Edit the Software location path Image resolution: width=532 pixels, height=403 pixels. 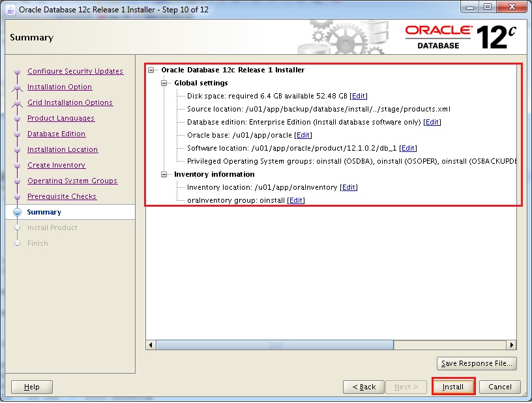pyautogui.click(x=407, y=148)
